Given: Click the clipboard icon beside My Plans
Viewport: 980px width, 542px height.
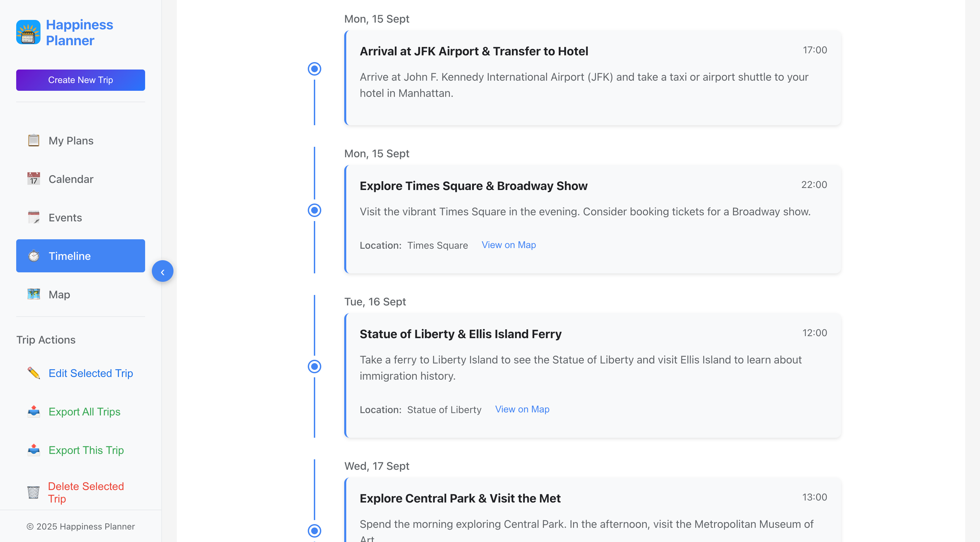Looking at the screenshot, I should 33,140.
